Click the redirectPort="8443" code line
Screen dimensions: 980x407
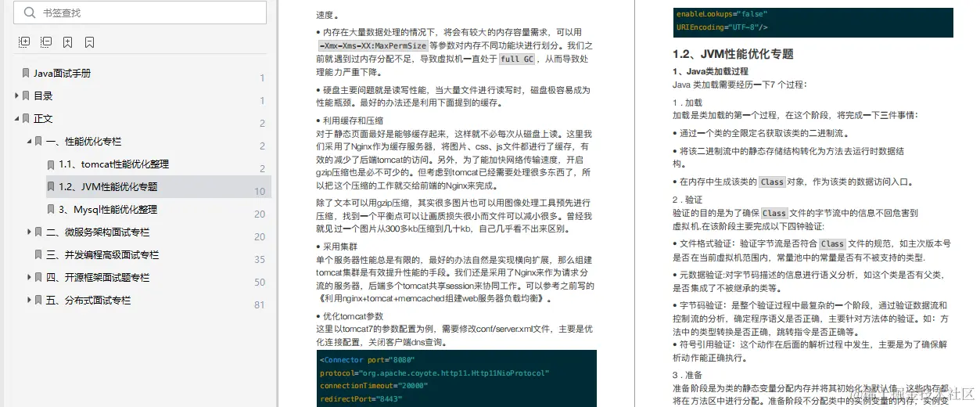coord(360,399)
